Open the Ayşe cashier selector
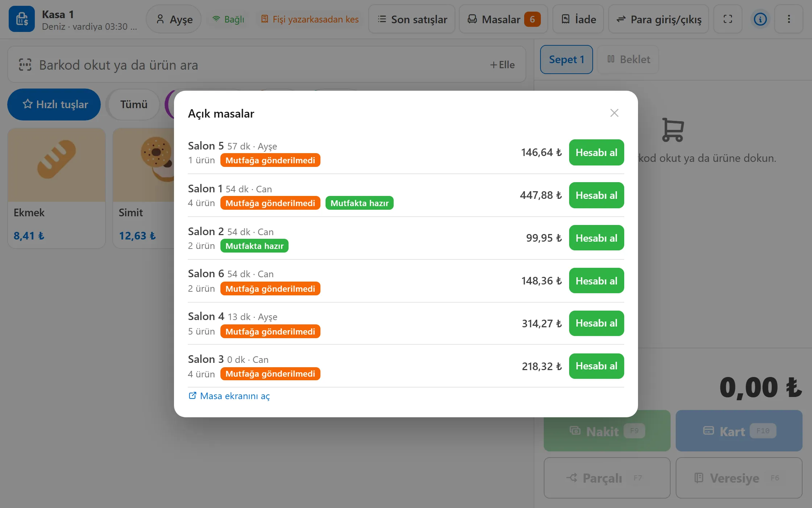Screen dimensions: 812x508 [x=174, y=19]
